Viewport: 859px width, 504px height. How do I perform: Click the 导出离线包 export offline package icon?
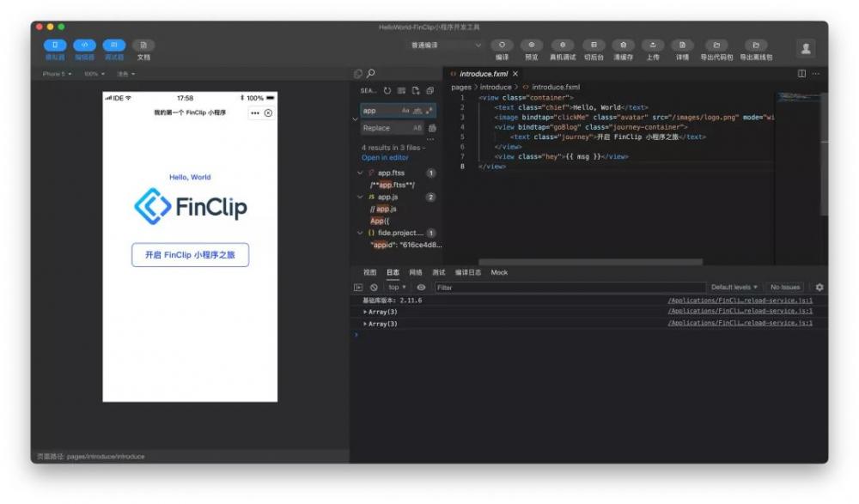pyautogui.click(x=756, y=45)
